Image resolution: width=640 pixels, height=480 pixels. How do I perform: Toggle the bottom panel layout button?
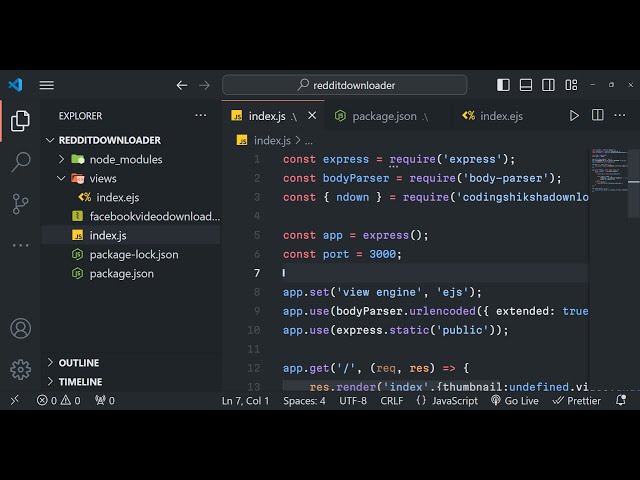click(x=525, y=85)
